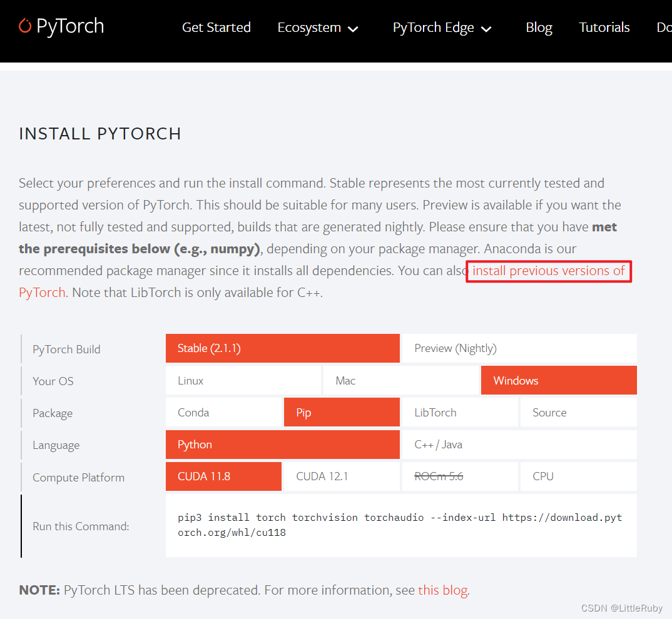This screenshot has height=619, width=672.
Task: Expand the PyTorch Edge dropdown menu
Action: pyautogui.click(x=442, y=28)
